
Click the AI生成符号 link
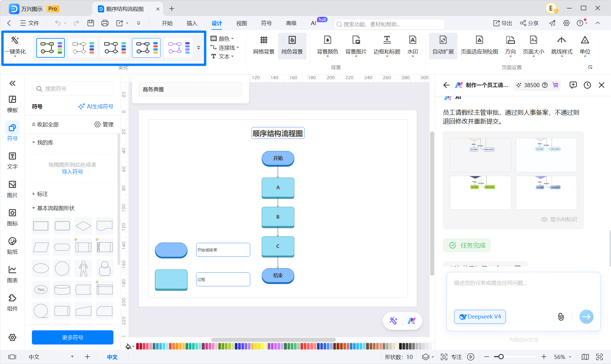click(x=96, y=106)
